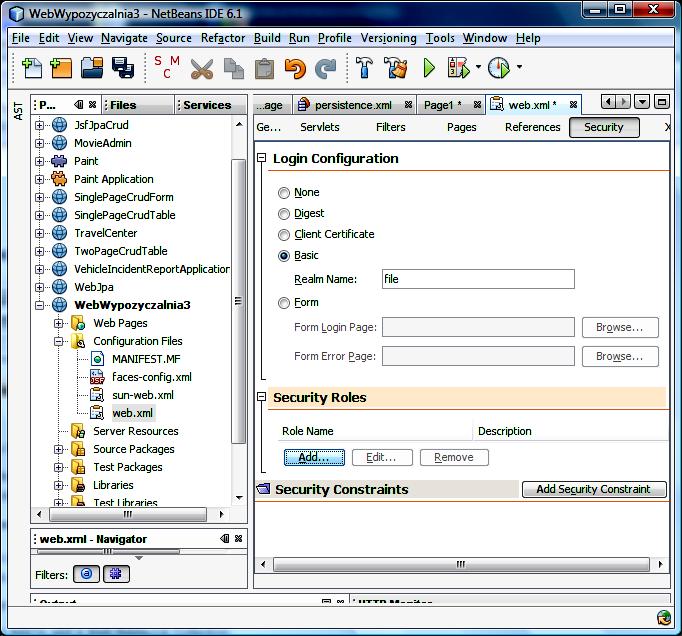The width and height of the screenshot is (682, 636).
Task: Click the Paint module puzzle icon
Action: (x=59, y=161)
